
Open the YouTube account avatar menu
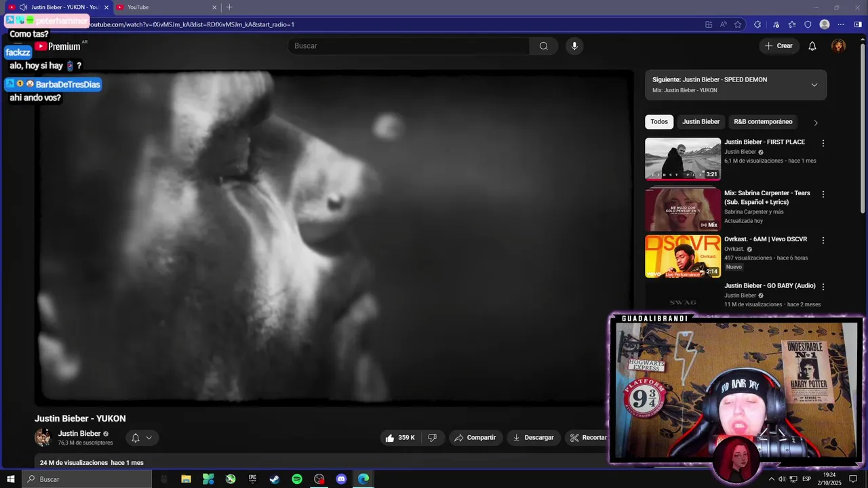pyautogui.click(x=839, y=46)
